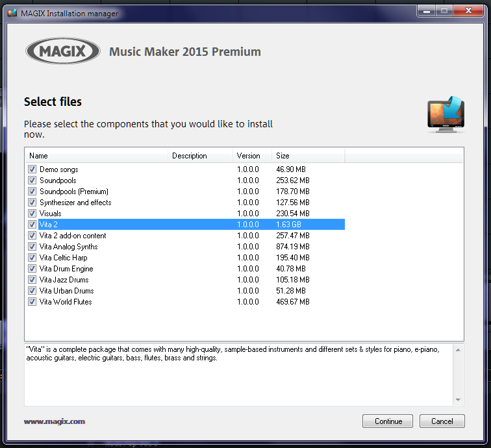491x448 pixels.
Task: Uncheck Vita Analog Synths checkbox
Action: (x=32, y=246)
